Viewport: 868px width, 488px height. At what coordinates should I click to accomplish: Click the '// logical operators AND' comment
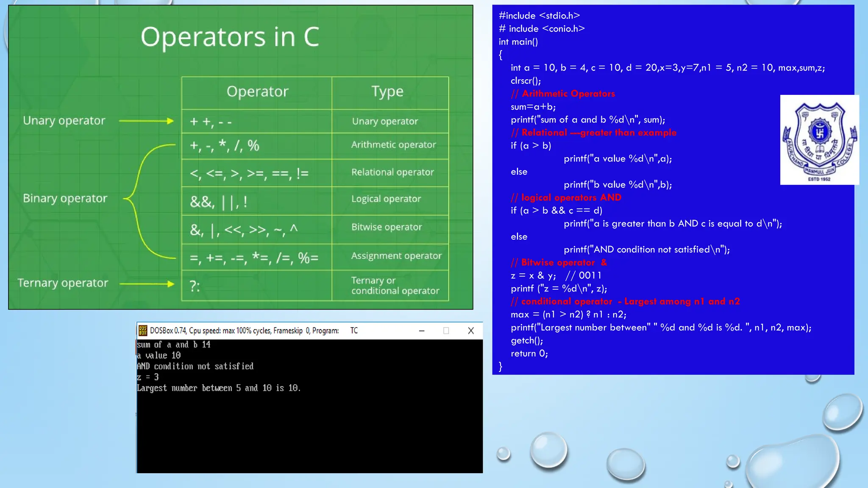click(x=566, y=197)
